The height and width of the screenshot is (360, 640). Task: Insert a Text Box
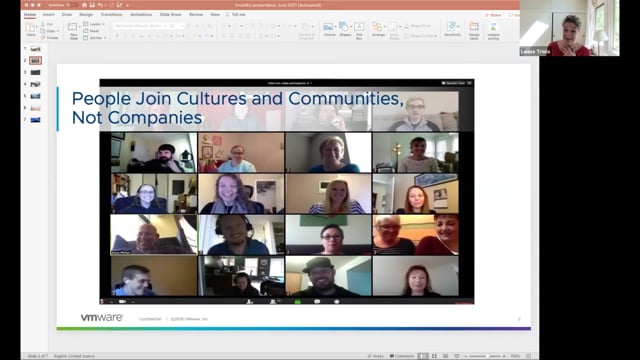[x=359, y=30]
